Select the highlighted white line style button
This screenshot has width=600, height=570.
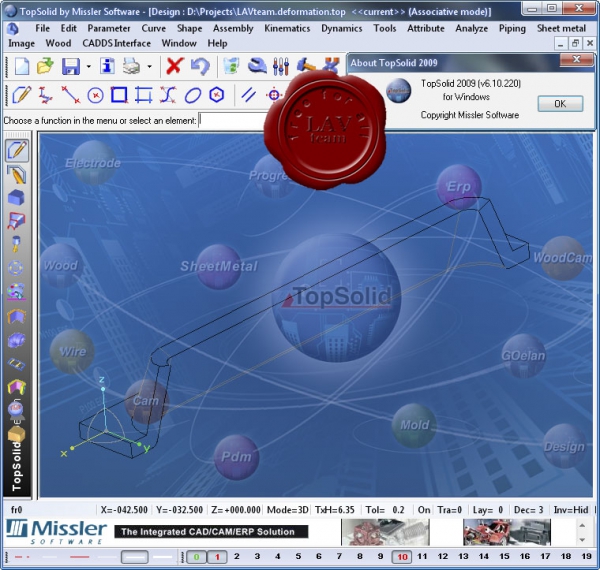pyautogui.click(x=135, y=557)
